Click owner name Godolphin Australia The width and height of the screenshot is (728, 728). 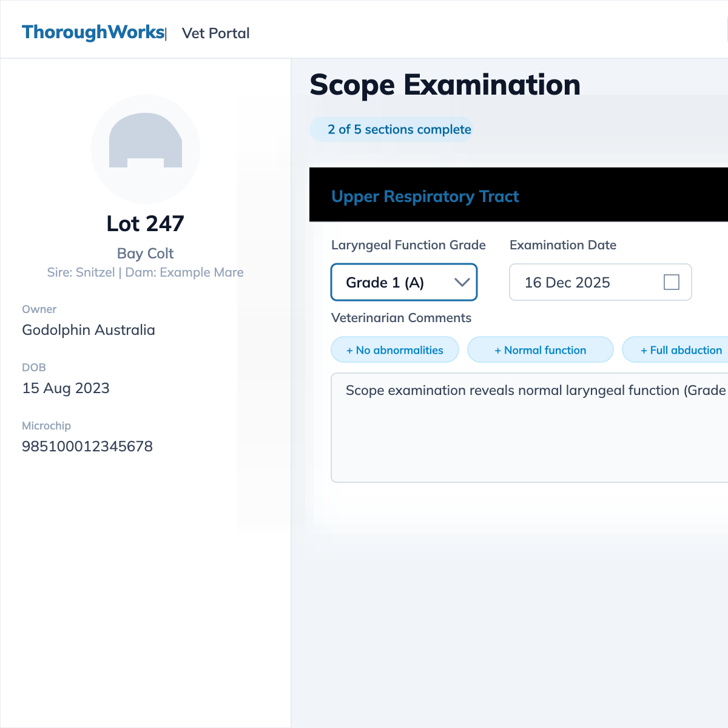click(89, 330)
